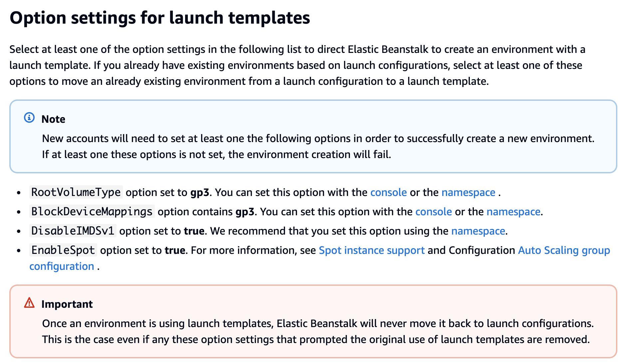Open the console link for RootVolumeType
628x364 pixels.
click(388, 193)
